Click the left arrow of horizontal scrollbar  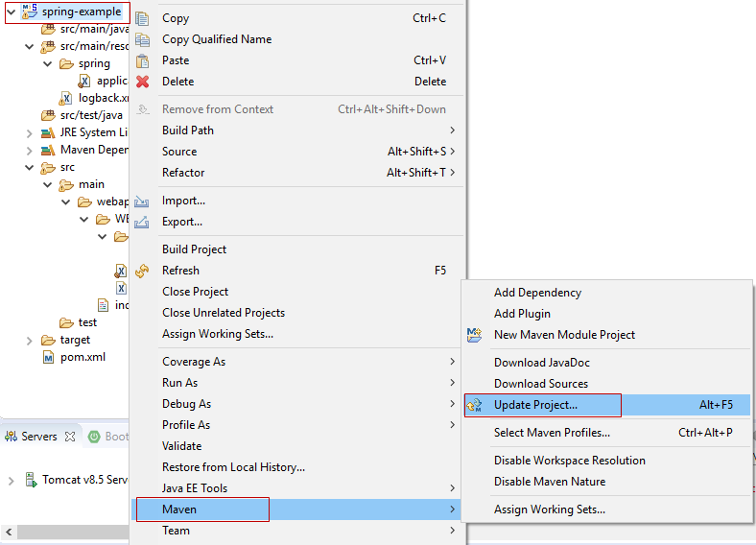[x=9, y=533]
